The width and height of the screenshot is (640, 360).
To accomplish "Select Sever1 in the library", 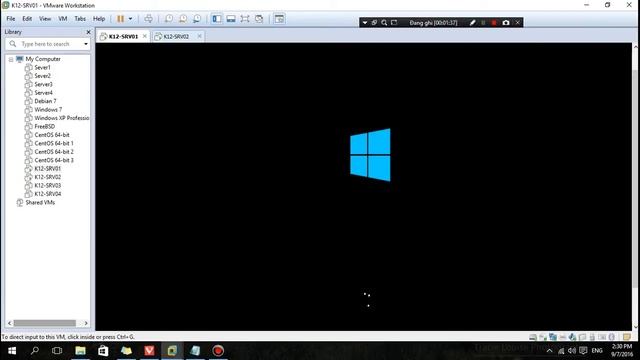I will [42, 67].
